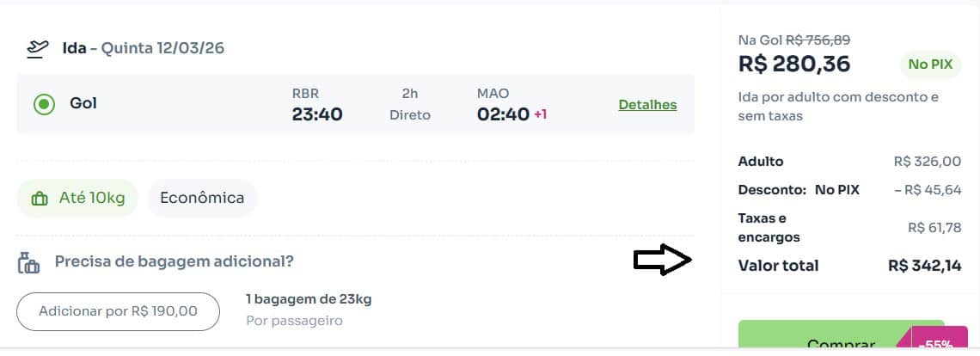
Task: Click the Valor total R$ 342,14 amount
Action: pyautogui.click(x=924, y=266)
